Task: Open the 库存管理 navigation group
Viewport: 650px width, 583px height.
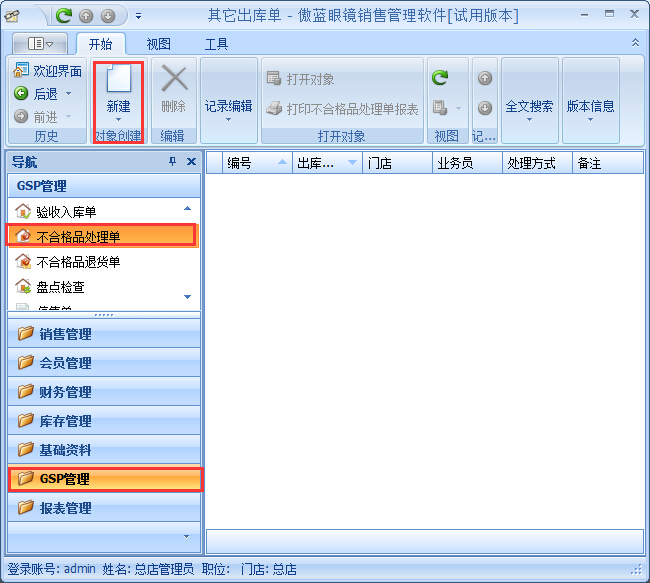Action: (104, 421)
